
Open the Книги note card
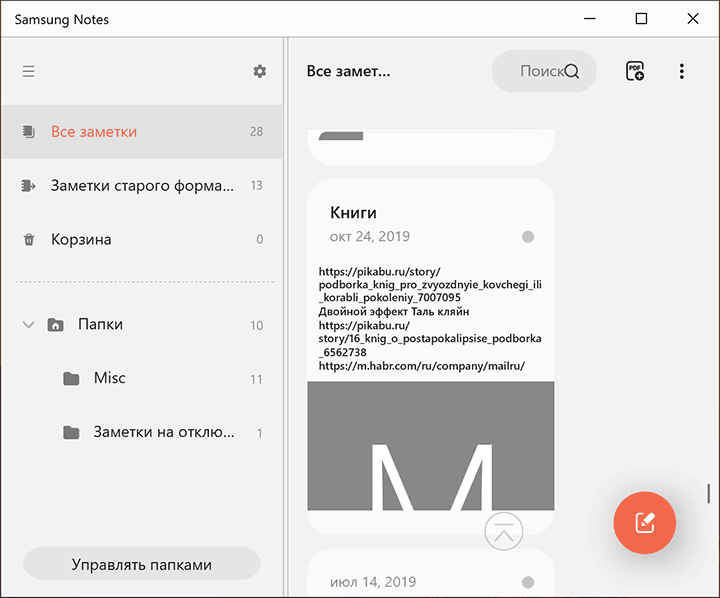[431, 356]
